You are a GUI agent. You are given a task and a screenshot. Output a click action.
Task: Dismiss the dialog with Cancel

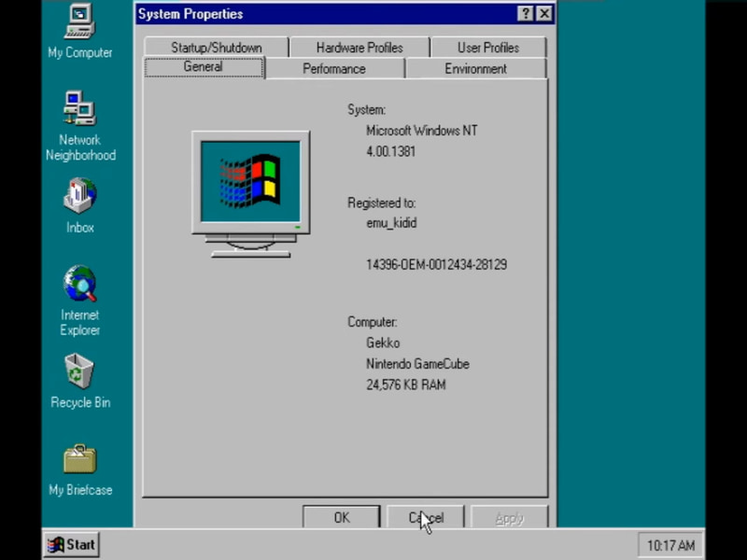pos(426,517)
